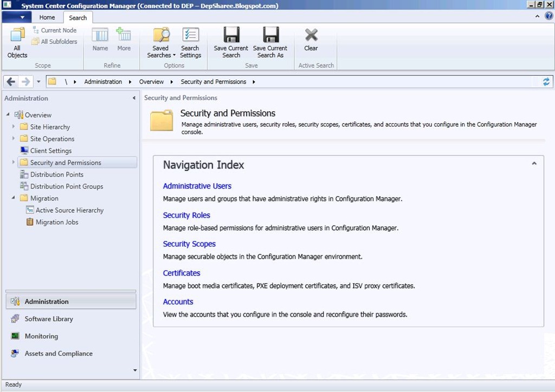The width and height of the screenshot is (555, 392).
Task: Select Distribution Points node
Action: pos(51,175)
